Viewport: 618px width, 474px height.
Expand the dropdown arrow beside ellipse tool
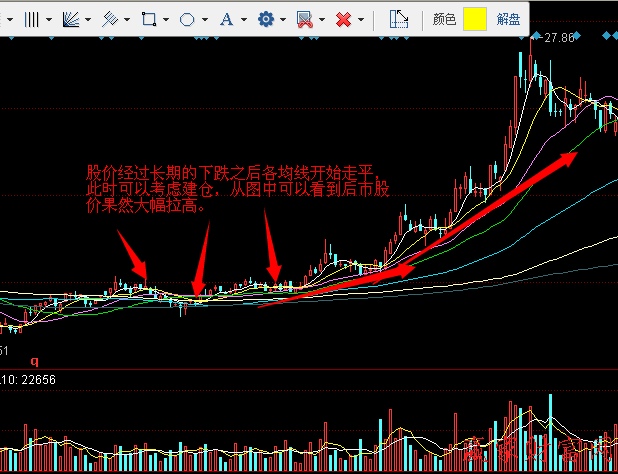click(204, 19)
